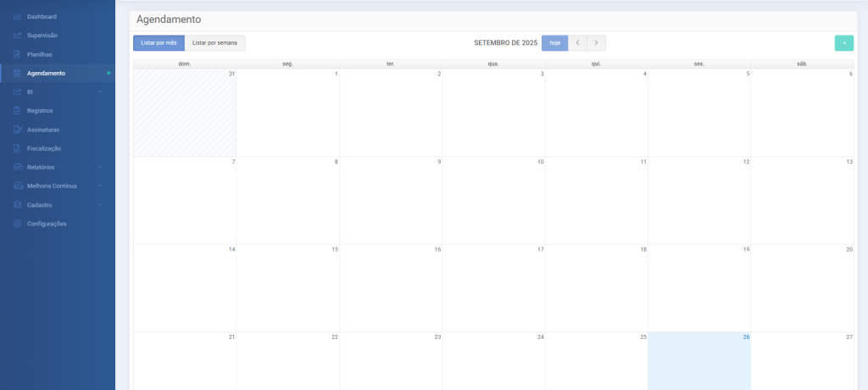Open the Dashboard icon in sidebar
This screenshot has width=868, height=390.
(x=18, y=17)
